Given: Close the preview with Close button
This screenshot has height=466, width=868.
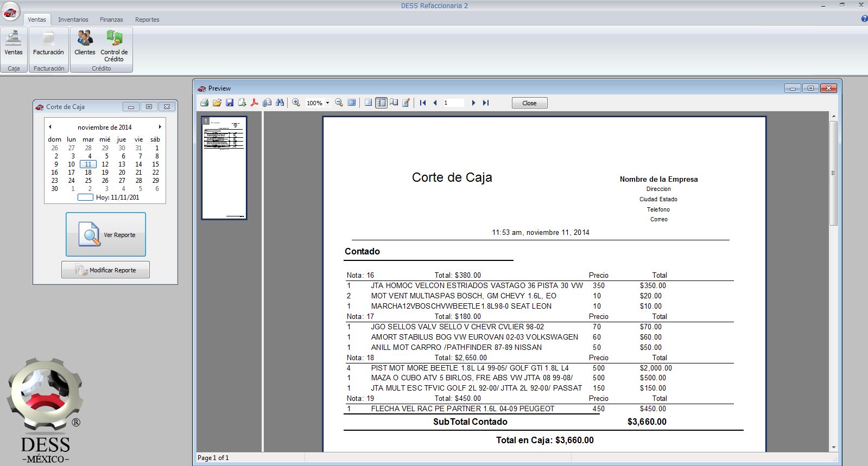Looking at the screenshot, I should (x=529, y=103).
